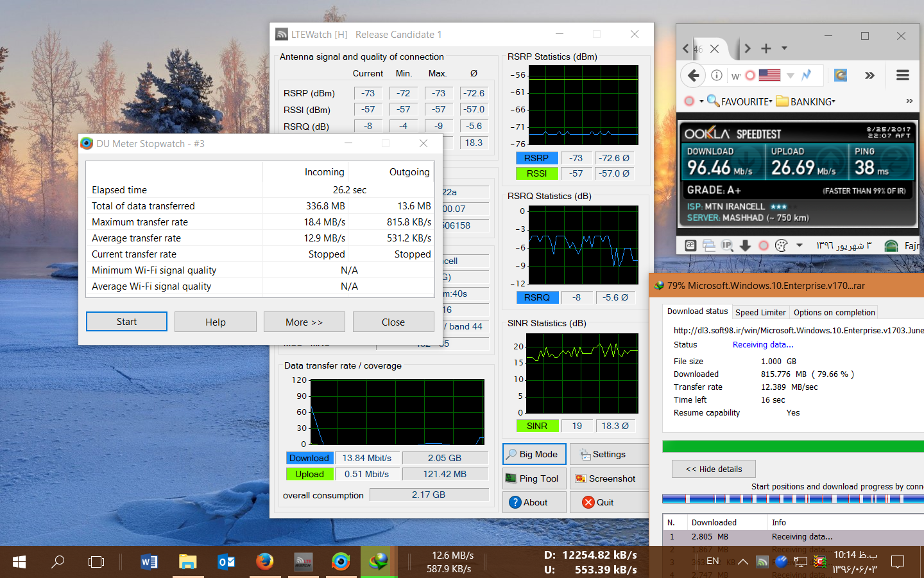Toggle Download legend in data transfer graph
This screenshot has width=924, height=578.
click(309, 458)
